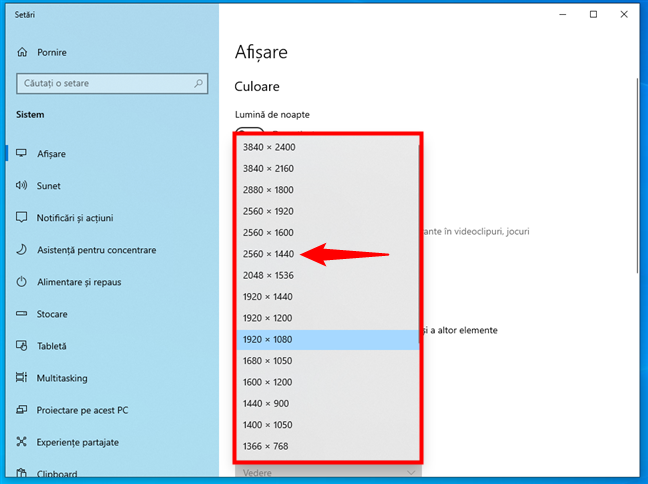648x484 pixels.
Task: Open Alimentare și repaus page
Action: click(x=112, y=282)
